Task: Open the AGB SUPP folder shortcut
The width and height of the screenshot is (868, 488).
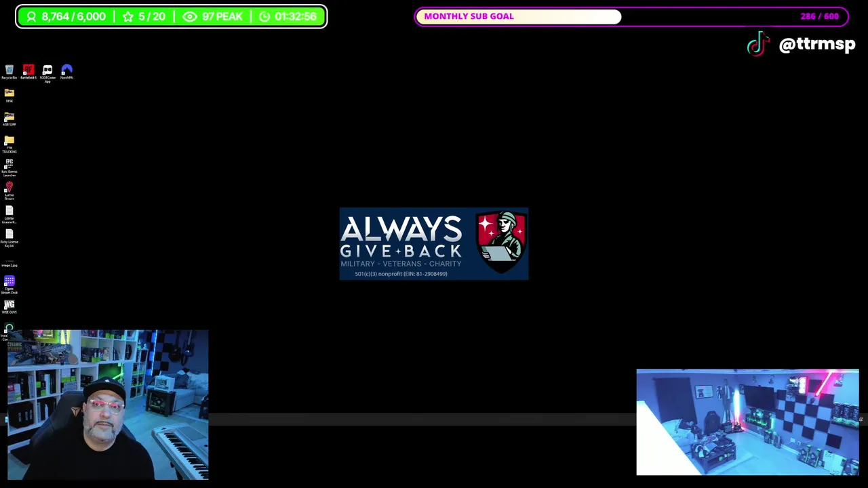Action: (9, 119)
